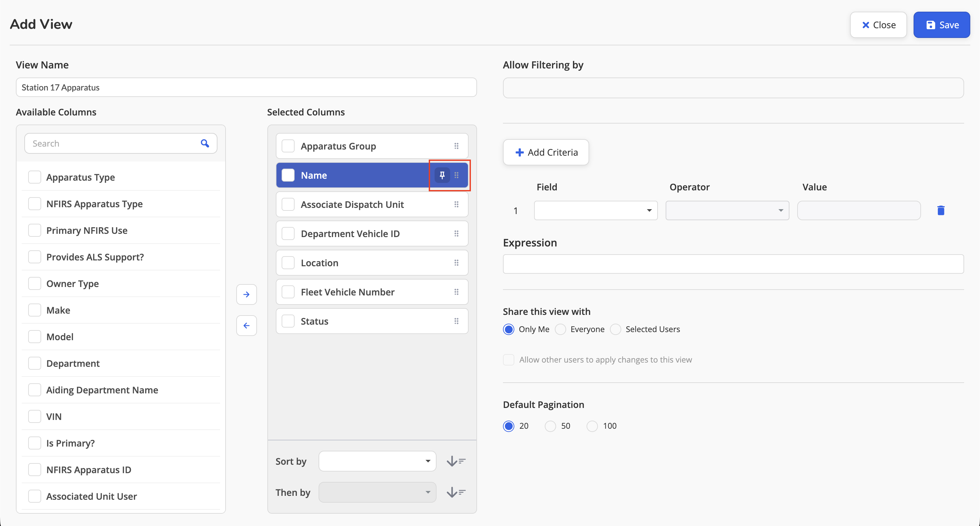980x526 pixels.
Task: Click the pin icon on Name column
Action: pos(442,175)
